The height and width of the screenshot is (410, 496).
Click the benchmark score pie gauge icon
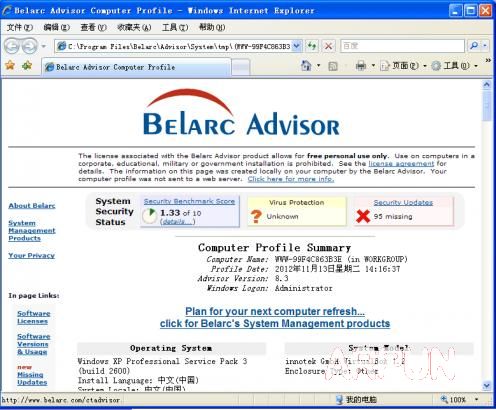149,216
